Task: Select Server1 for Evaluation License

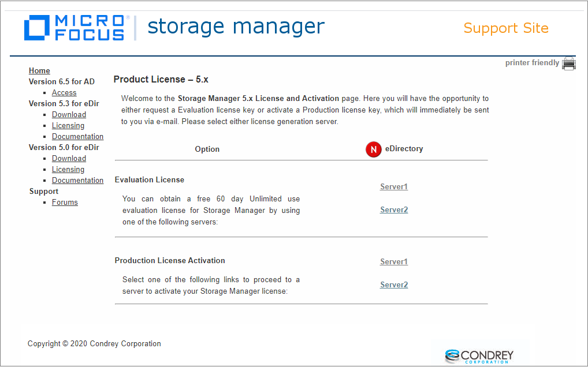Action: coord(394,186)
